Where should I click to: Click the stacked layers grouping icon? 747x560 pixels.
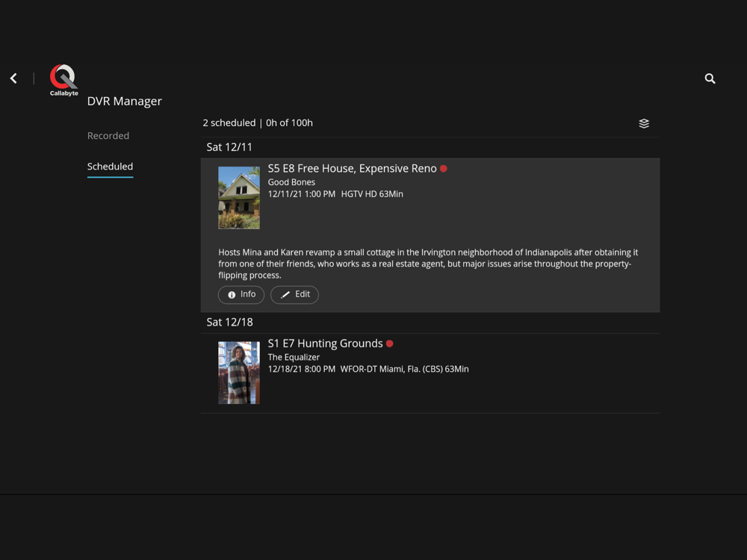(644, 123)
